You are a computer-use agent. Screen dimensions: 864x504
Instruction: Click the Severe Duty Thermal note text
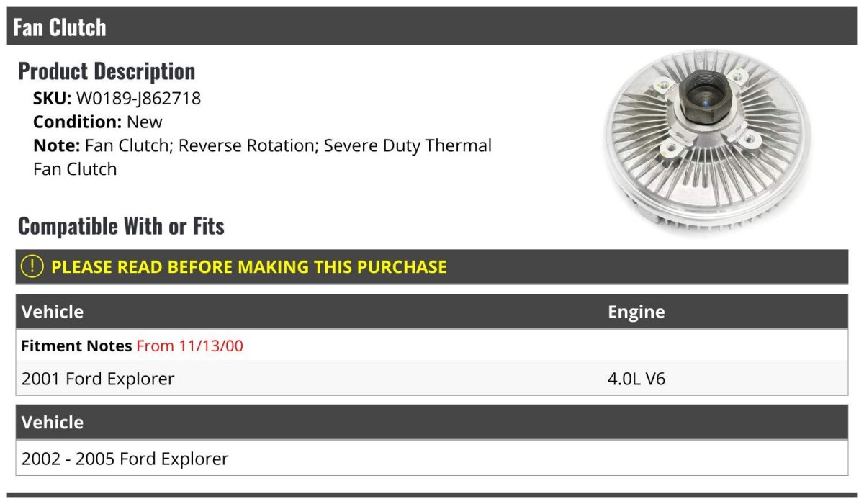[408, 145]
